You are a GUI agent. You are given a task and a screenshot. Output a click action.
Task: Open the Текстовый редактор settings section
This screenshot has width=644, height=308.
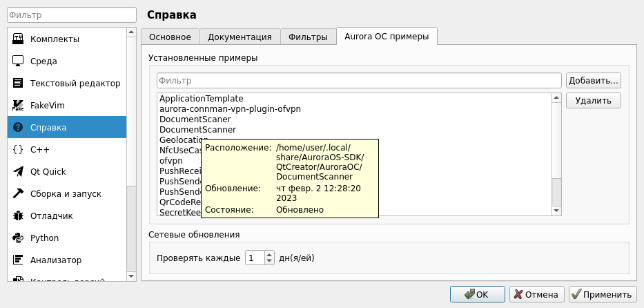[75, 83]
